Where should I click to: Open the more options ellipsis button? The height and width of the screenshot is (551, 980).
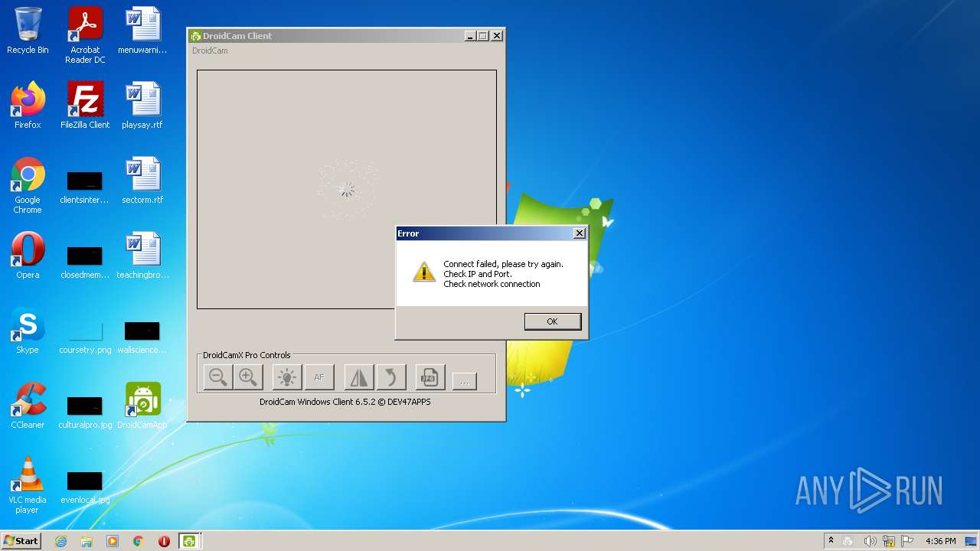click(464, 380)
